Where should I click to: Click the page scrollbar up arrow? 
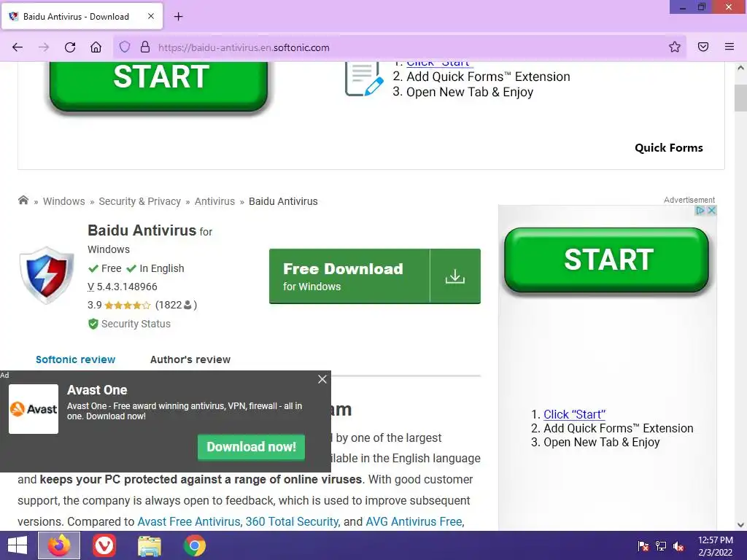[x=740, y=68]
